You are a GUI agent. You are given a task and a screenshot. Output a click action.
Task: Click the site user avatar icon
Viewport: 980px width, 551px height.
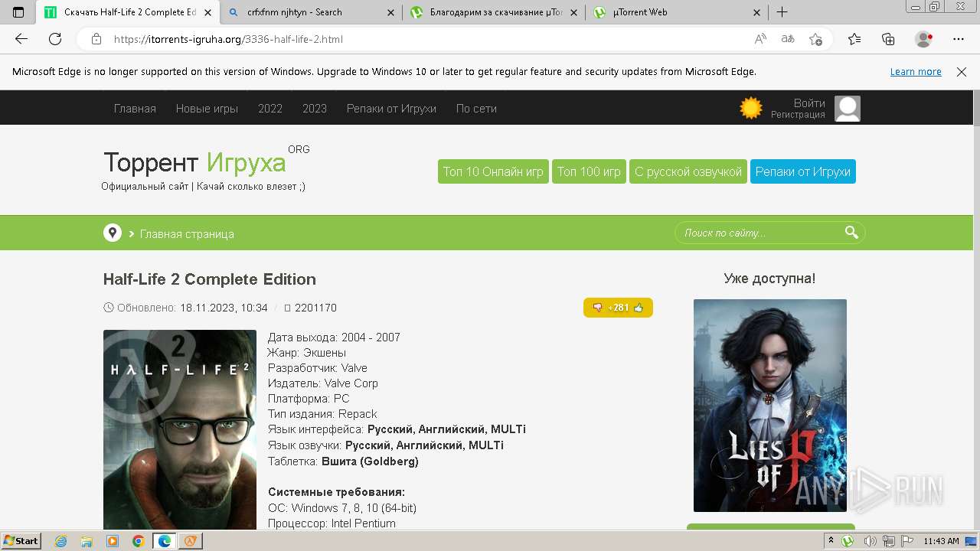point(848,109)
